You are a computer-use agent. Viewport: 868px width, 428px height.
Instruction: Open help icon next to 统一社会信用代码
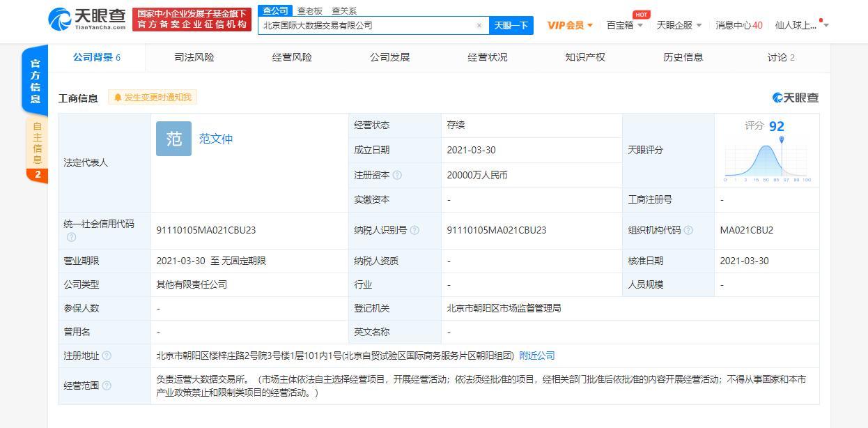71,237
